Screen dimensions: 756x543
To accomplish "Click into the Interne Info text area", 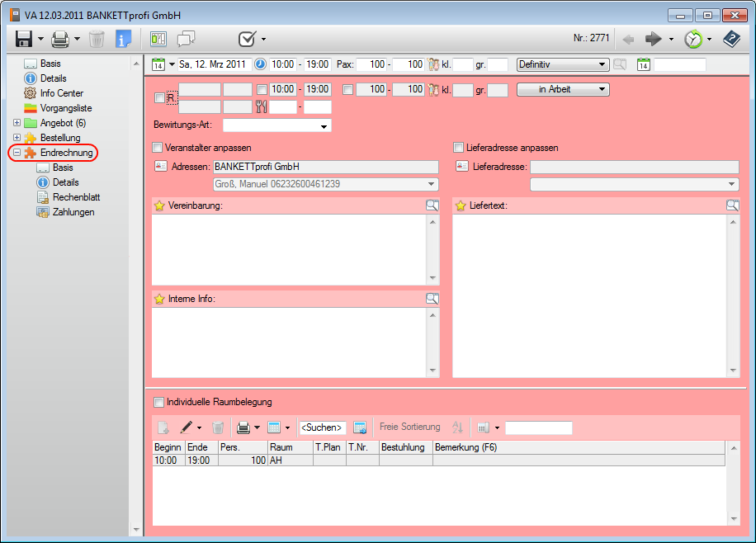I will tap(289, 338).
